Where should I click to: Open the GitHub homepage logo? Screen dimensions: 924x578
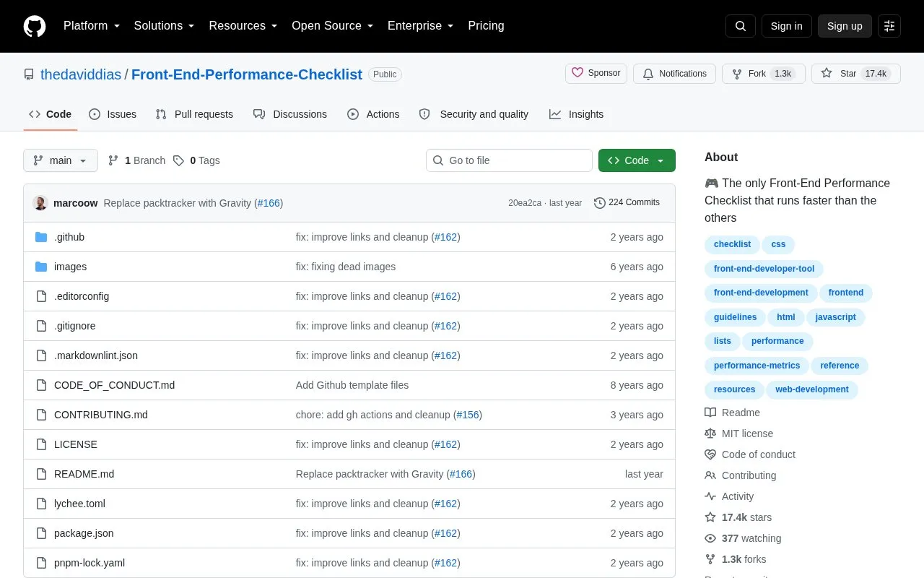[35, 26]
